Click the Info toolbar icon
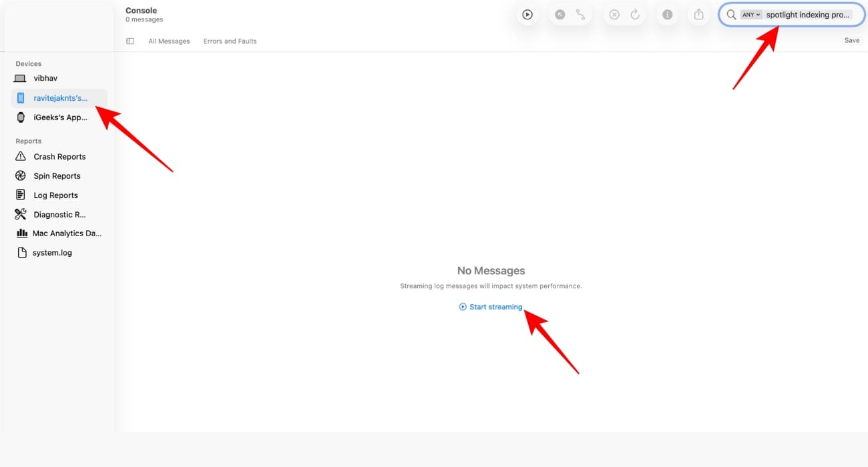 click(x=667, y=15)
